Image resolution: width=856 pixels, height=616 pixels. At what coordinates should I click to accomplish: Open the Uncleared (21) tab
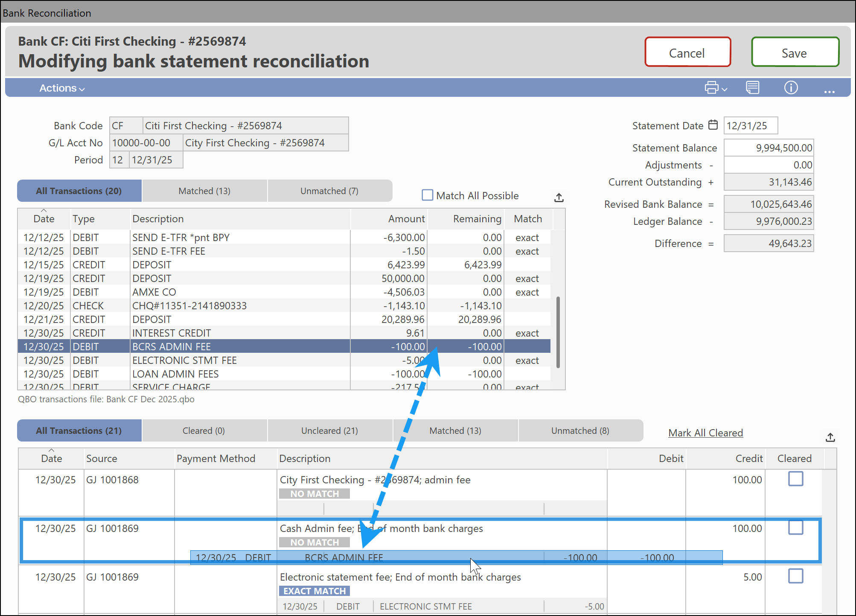tap(329, 431)
